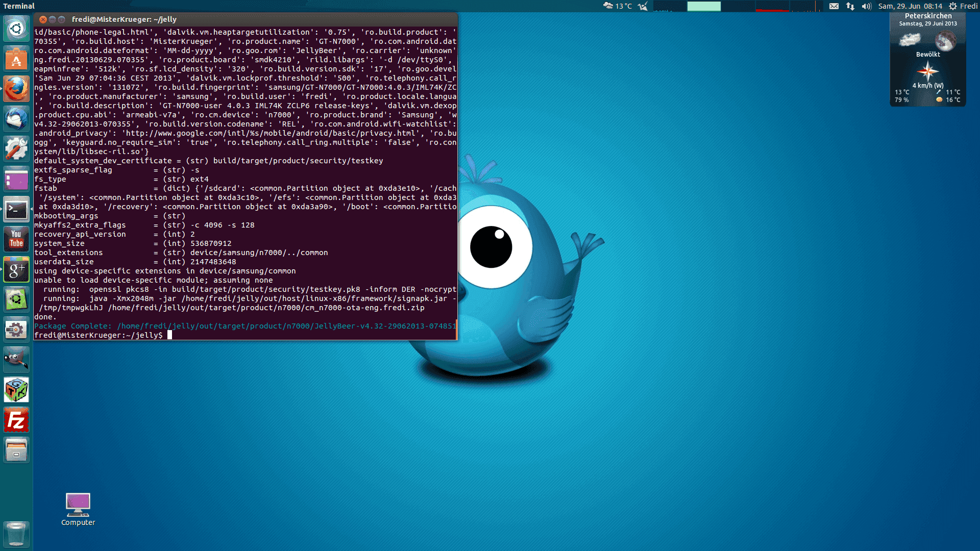Click the 'done.' line in terminal
Image resolution: width=980 pixels, height=551 pixels.
coord(45,317)
